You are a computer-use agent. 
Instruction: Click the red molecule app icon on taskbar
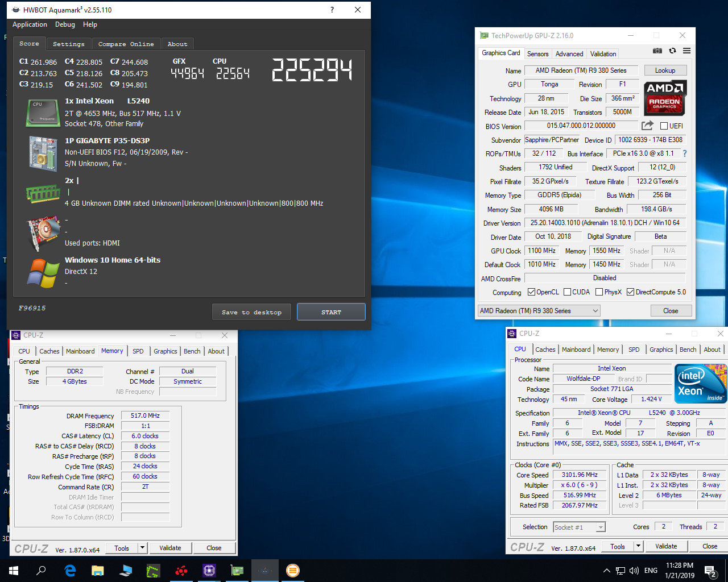181,571
